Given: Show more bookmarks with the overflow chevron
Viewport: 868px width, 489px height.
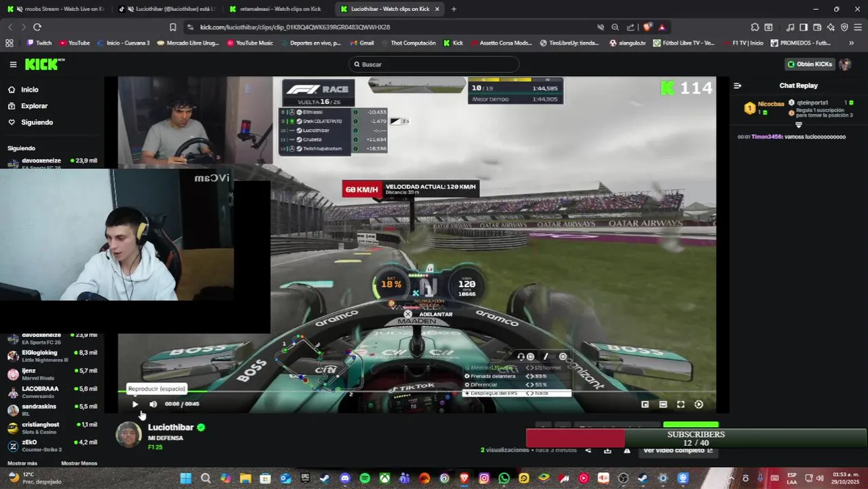Looking at the screenshot, I should [851, 43].
